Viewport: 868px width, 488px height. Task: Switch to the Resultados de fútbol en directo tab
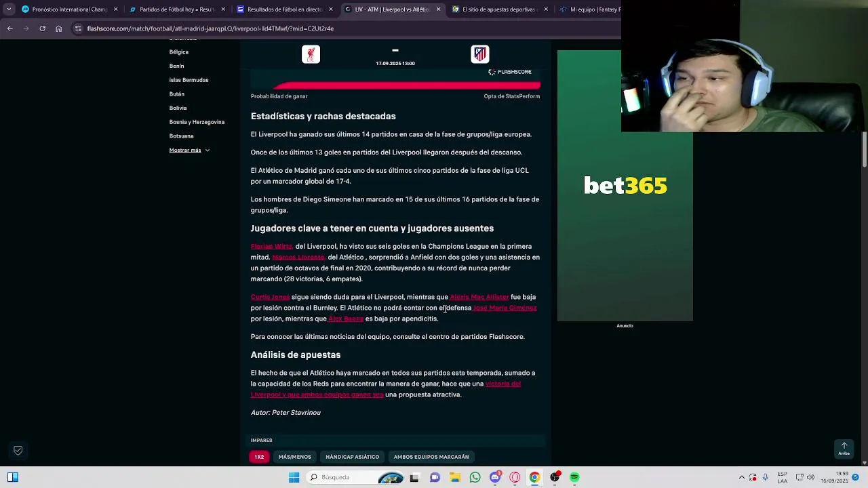coord(284,9)
